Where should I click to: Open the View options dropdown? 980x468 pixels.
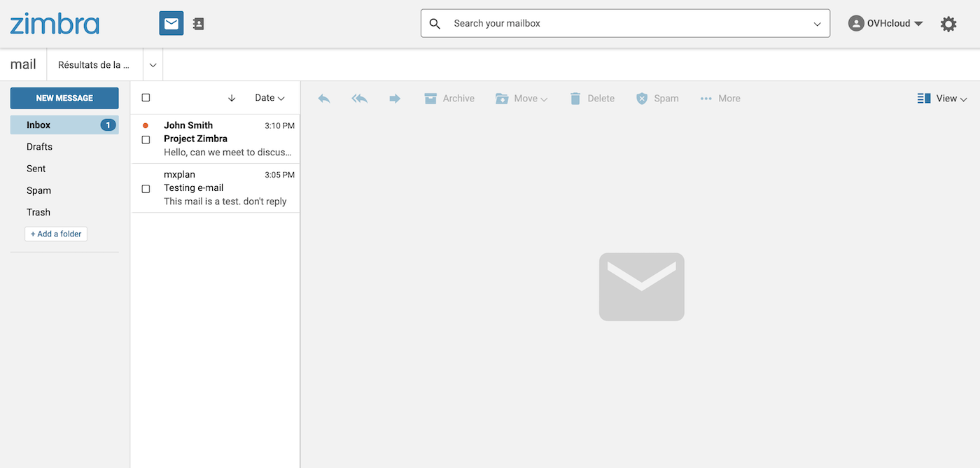942,98
